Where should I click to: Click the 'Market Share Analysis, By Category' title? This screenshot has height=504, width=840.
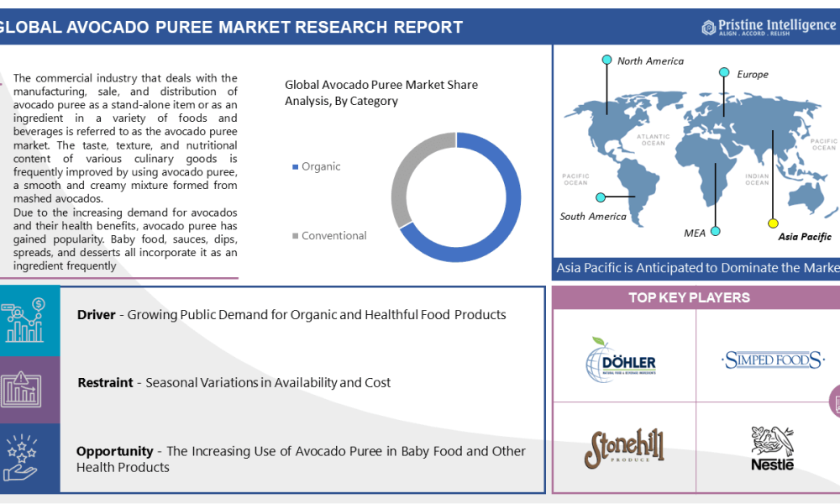point(381,92)
